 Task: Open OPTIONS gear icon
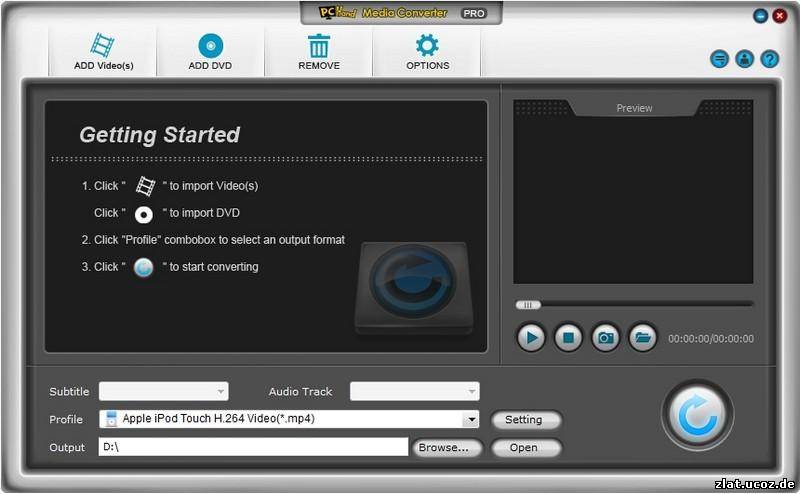[x=427, y=45]
